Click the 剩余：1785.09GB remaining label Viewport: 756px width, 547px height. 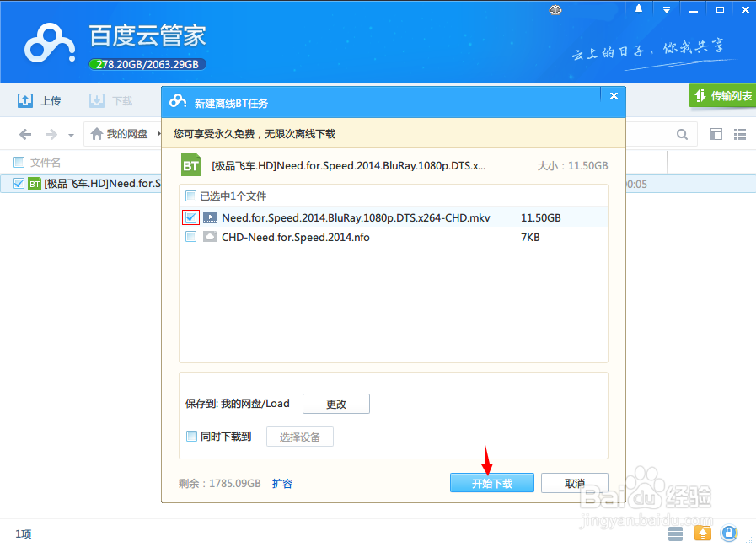[220, 483]
